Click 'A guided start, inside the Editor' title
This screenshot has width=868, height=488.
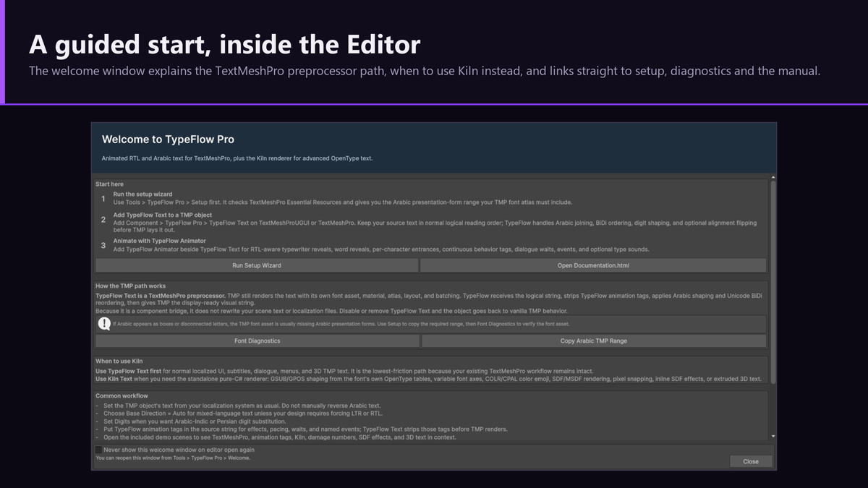tap(224, 45)
